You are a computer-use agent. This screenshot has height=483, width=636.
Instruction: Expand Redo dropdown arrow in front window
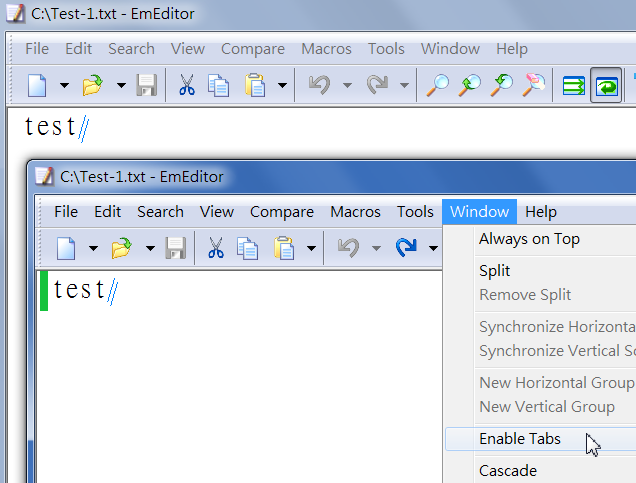point(433,248)
